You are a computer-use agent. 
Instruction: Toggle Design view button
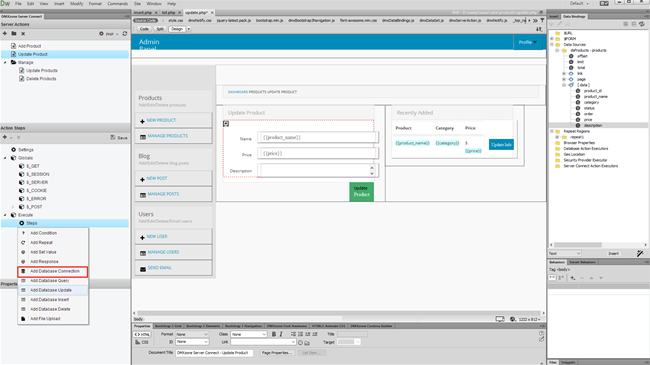pos(177,29)
